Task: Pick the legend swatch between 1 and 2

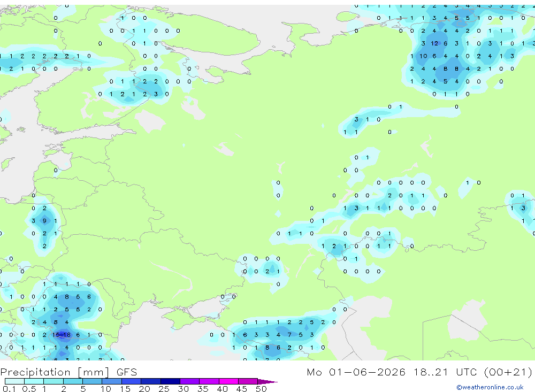Action: 53,381
